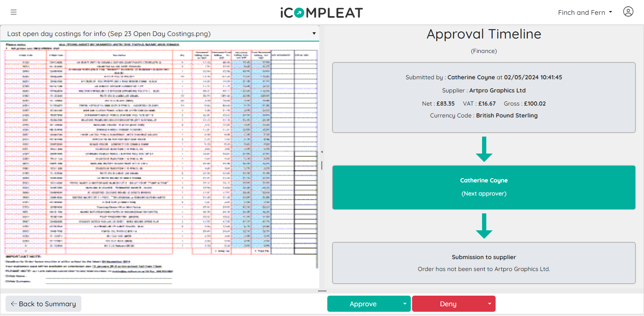Expand the Approve button dropdown arrow
This screenshot has height=316, width=644.
click(x=405, y=304)
